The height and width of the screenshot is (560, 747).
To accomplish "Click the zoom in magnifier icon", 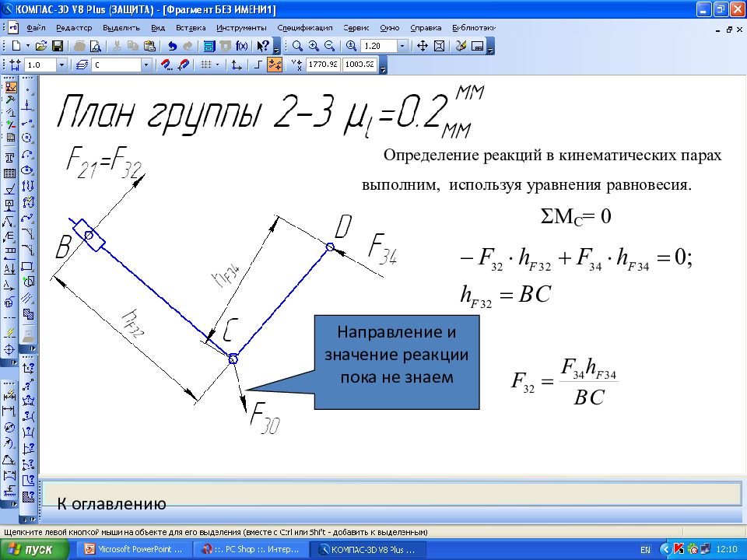I will pyautogui.click(x=314, y=46).
